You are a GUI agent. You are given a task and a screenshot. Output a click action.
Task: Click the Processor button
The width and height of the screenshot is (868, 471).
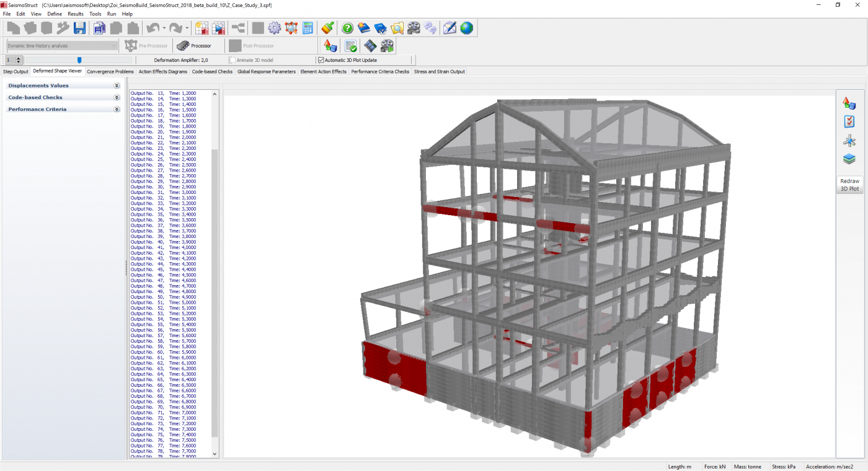(194, 46)
